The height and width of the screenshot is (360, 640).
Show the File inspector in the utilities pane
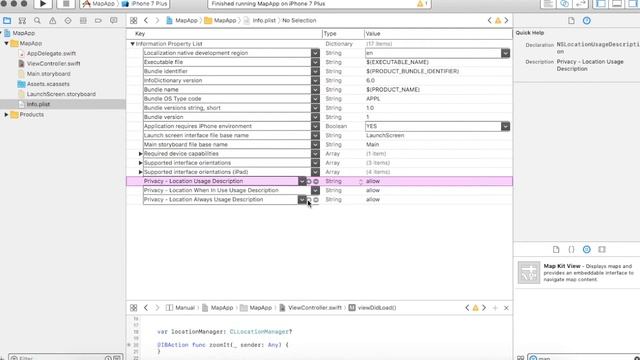tap(571, 20)
